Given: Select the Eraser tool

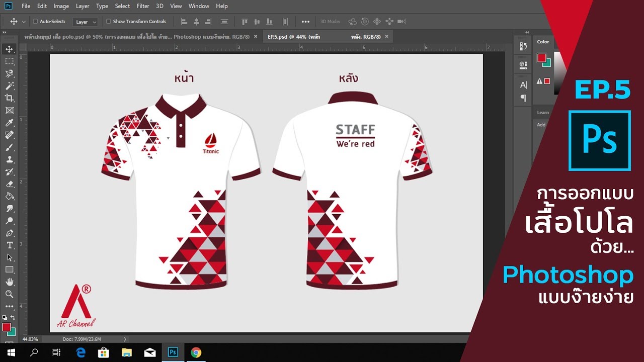Looking at the screenshot, I should (10, 184).
